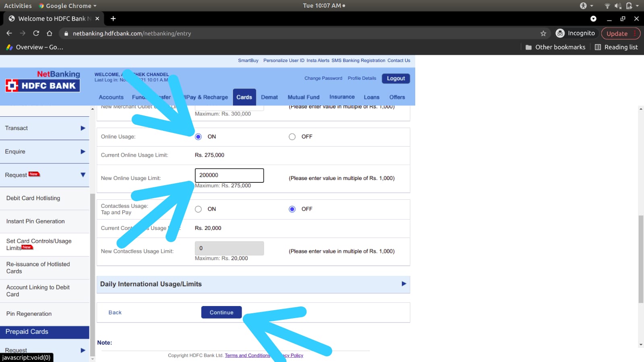Screen dimensions: 644x362
Task: Close the Welcome to HDFC Bank tab
Action: [x=97, y=19]
